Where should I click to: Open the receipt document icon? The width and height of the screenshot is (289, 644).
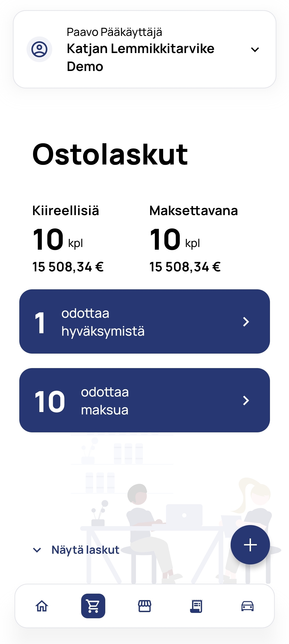point(196,606)
